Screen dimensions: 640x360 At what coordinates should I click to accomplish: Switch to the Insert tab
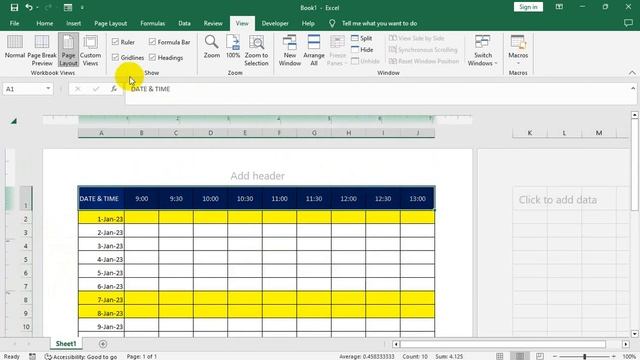pos(73,23)
